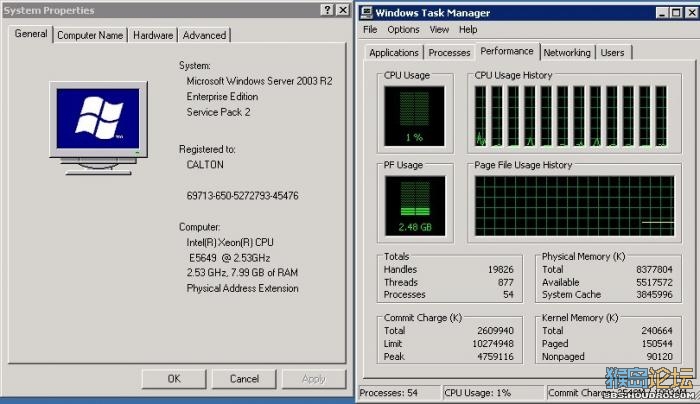Click the 'Intel(R) Xeon(R) CPU' text
Viewport: 700px width, 404px height.
230,242
